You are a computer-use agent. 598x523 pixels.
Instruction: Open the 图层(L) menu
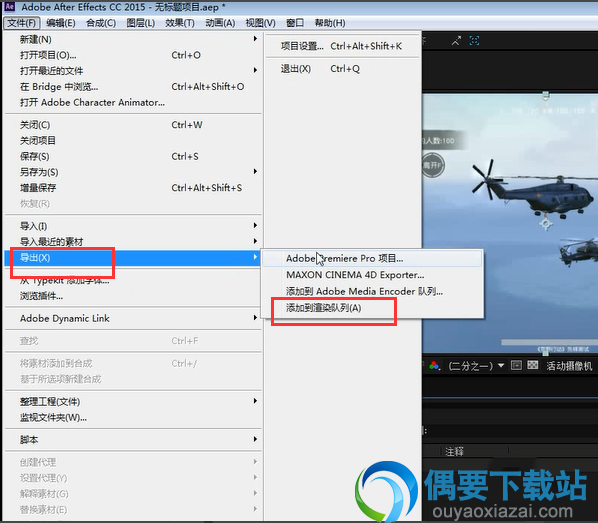pos(141,23)
